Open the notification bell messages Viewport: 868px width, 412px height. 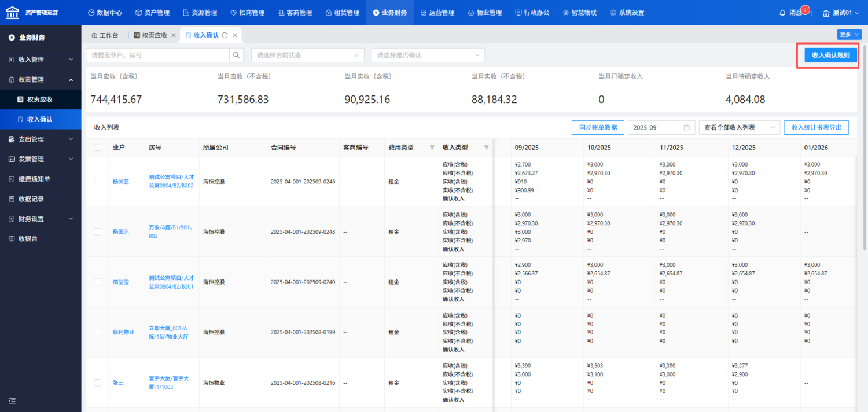point(782,13)
